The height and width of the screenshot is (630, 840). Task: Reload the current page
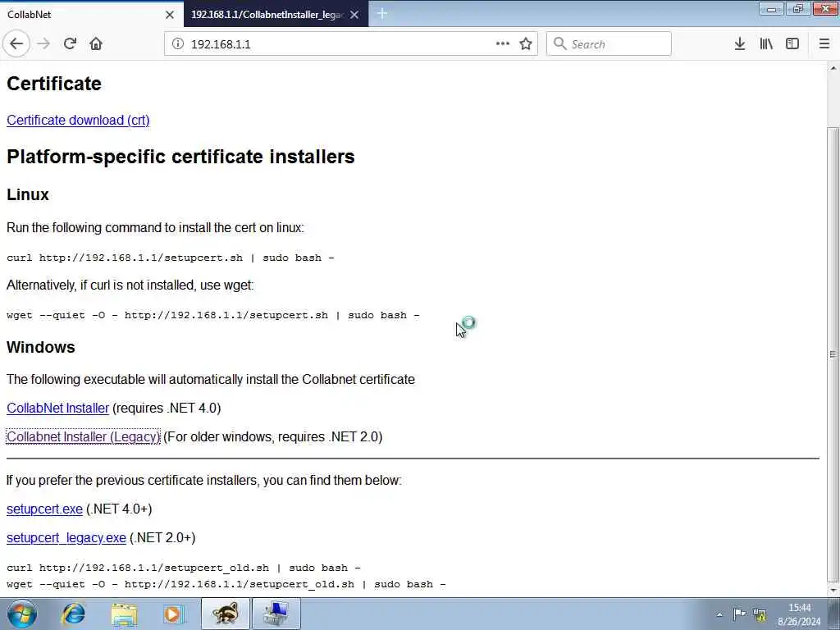70,44
